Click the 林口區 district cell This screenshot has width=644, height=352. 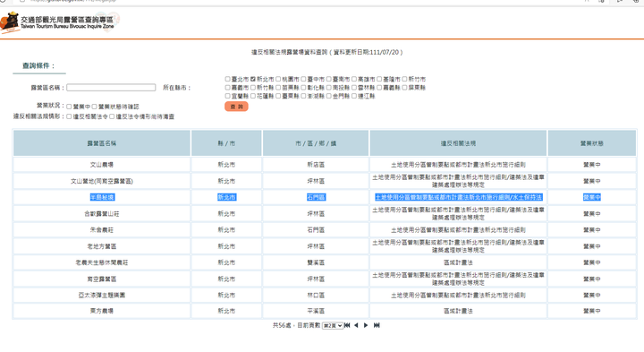[316, 296]
